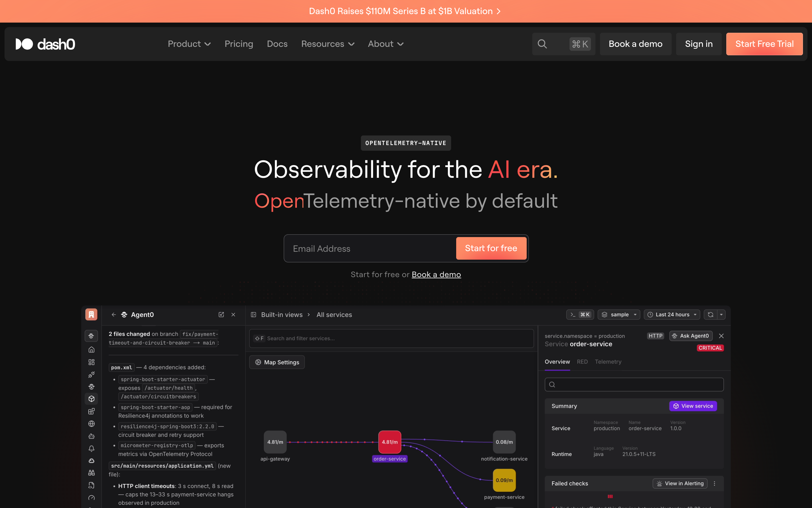
Task: Open the refresh interval dropdown arrow
Action: 721,315
